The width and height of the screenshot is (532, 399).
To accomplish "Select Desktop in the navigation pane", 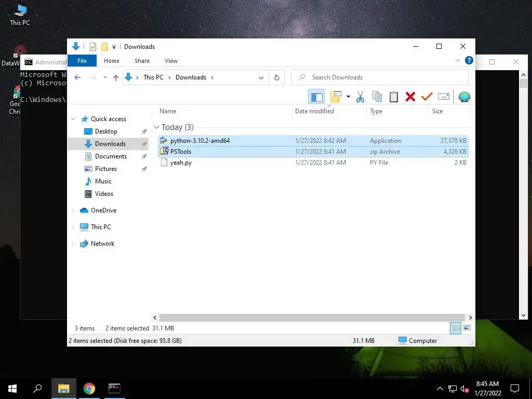I will tap(106, 131).
